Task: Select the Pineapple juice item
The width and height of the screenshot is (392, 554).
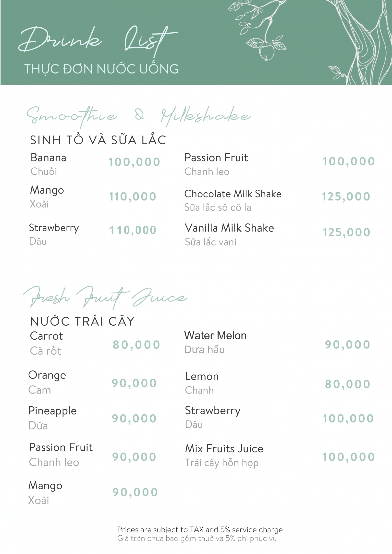Action: [52, 411]
